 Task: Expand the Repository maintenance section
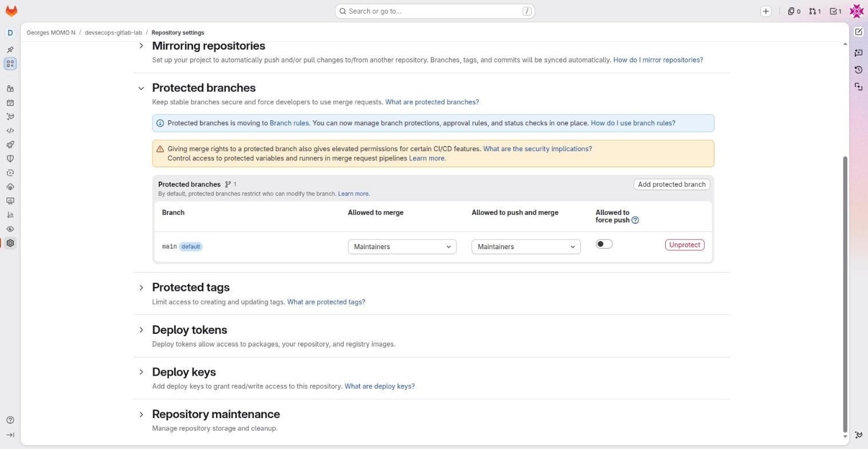[141, 414]
